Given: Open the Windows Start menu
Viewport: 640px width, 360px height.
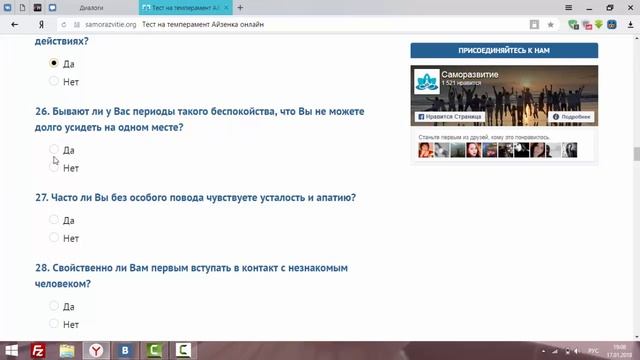Looking at the screenshot, I should (11, 351).
